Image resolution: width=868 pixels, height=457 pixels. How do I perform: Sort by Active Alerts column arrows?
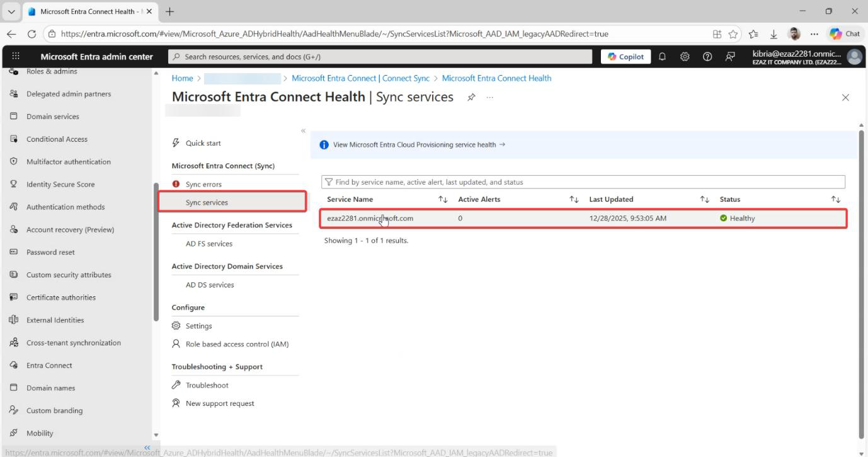574,199
